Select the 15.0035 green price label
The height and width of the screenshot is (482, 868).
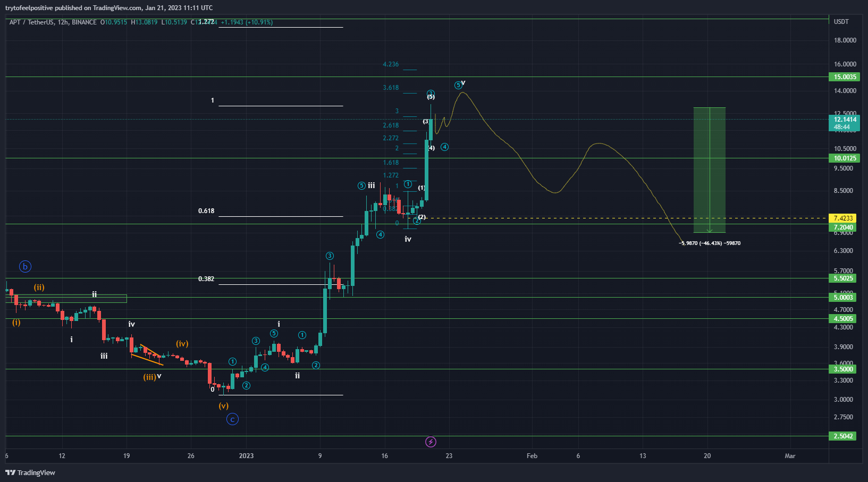[845, 77]
